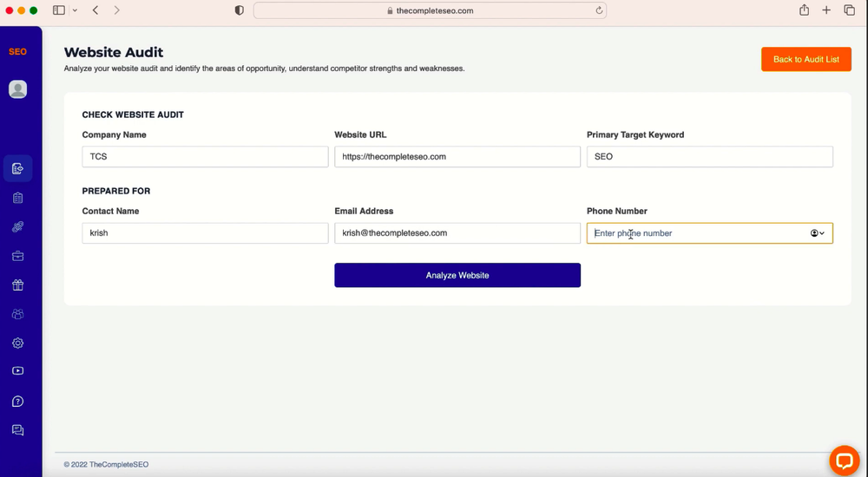This screenshot has width=868, height=477.
Task: Click the PREPARED FOR section title
Action: tap(116, 191)
